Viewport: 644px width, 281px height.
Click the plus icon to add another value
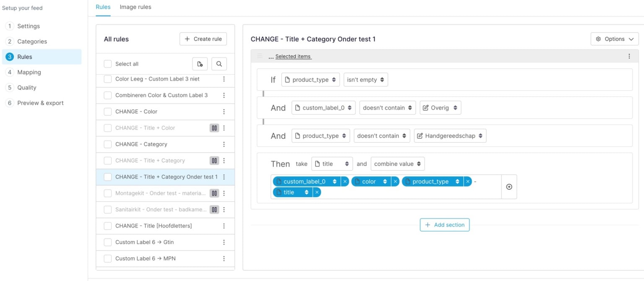click(509, 187)
